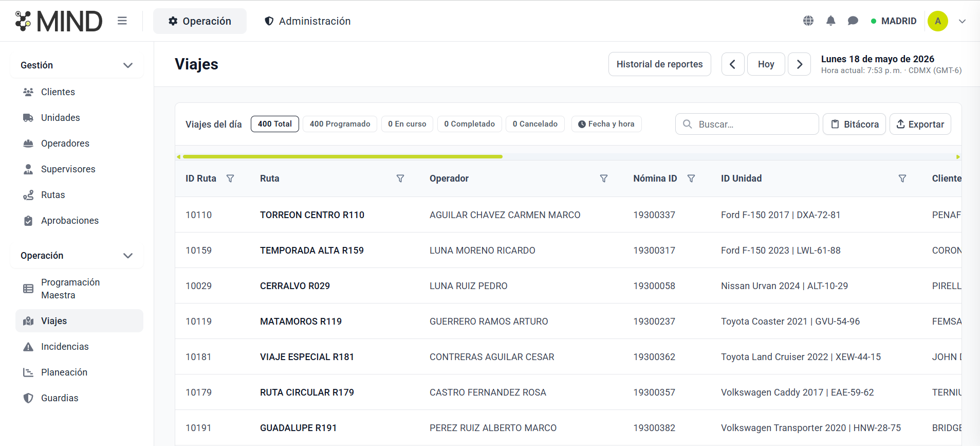This screenshot has width=980, height=446.
Task: Go to the previous day
Action: pyautogui.click(x=733, y=64)
